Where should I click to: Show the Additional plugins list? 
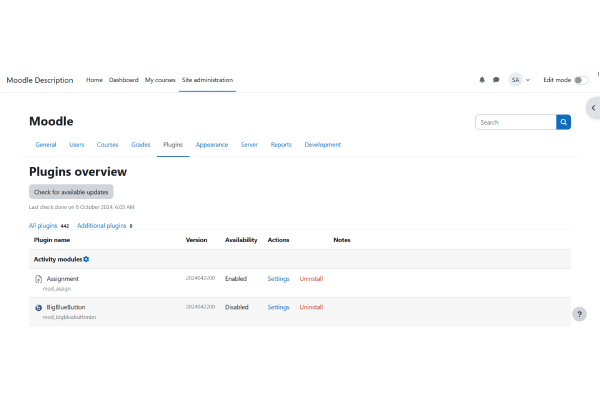(101, 226)
